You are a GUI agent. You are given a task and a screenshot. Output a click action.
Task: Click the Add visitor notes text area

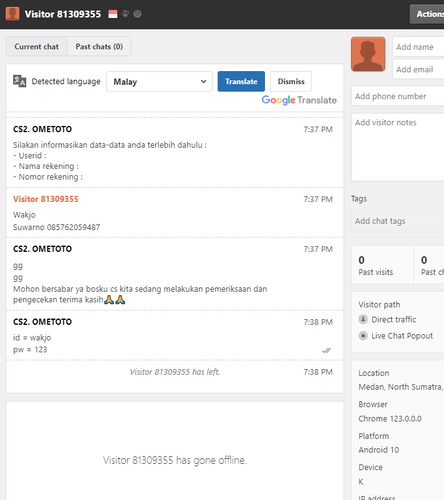(398, 147)
